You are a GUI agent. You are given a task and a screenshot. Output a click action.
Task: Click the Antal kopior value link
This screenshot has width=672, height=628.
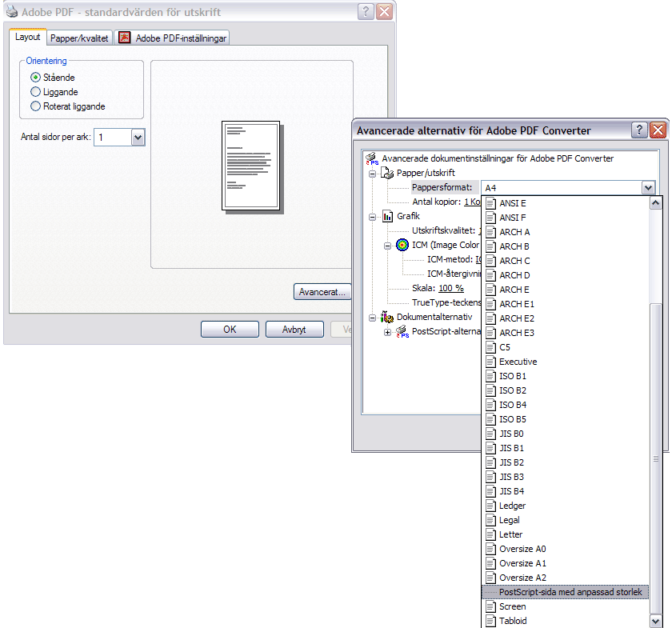(472, 202)
